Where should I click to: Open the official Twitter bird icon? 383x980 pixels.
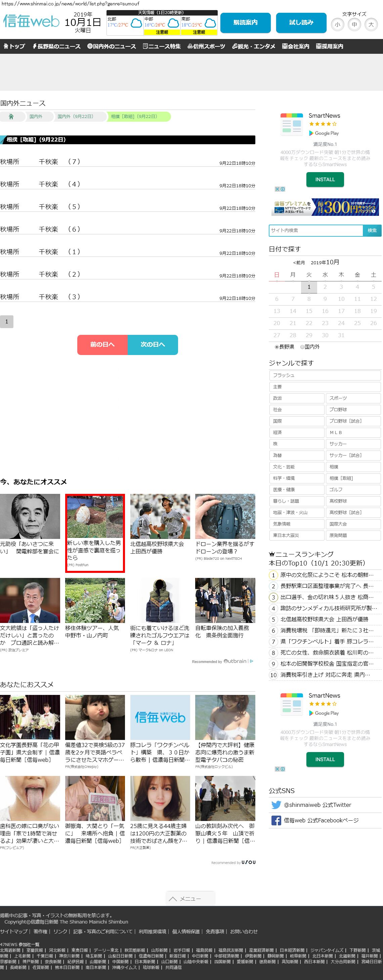click(276, 805)
